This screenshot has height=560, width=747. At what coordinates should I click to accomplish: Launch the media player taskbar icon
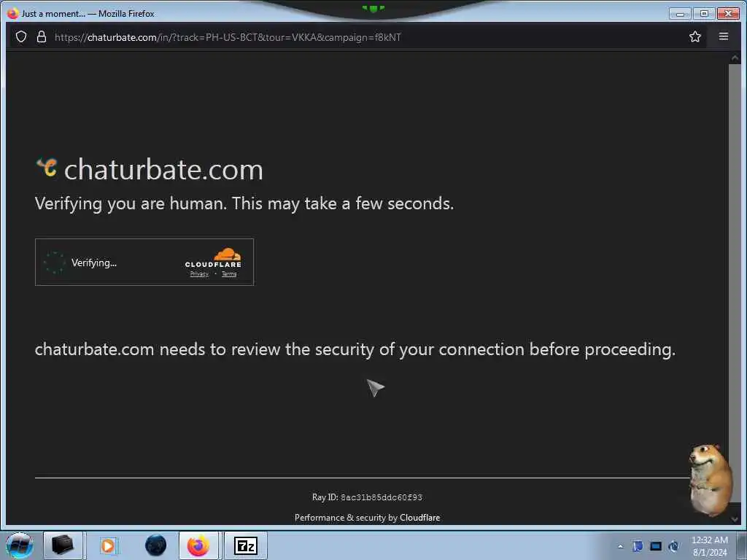108,545
